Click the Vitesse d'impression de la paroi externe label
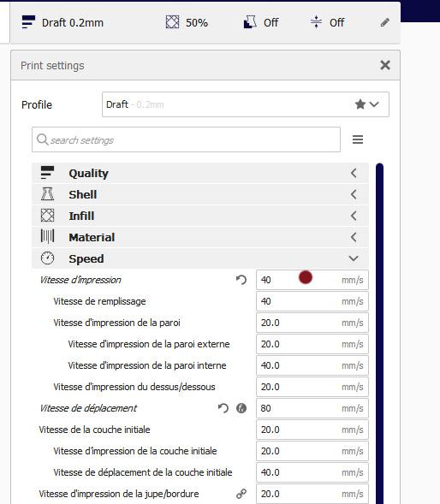The height and width of the screenshot is (504, 440). point(149,344)
